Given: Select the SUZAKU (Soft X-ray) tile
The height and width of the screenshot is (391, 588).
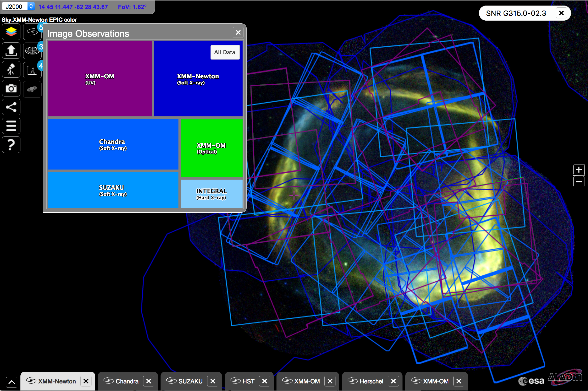Looking at the screenshot, I should [113, 190].
